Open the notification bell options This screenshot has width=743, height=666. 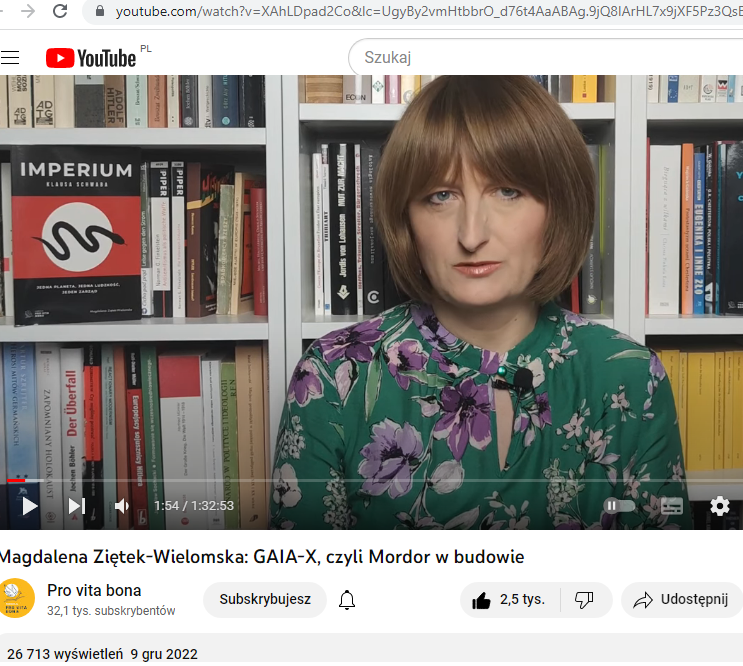click(347, 600)
